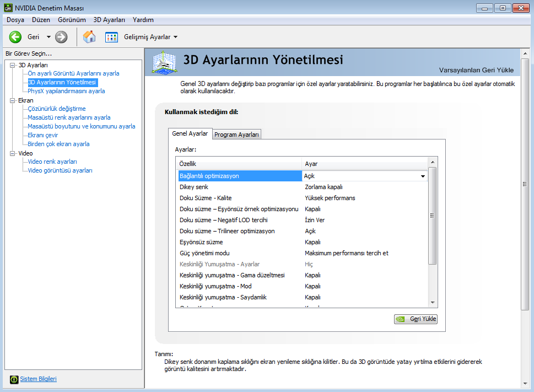The height and width of the screenshot is (392, 534).
Task: Click the grey forward arrow icon
Action: 61,37
